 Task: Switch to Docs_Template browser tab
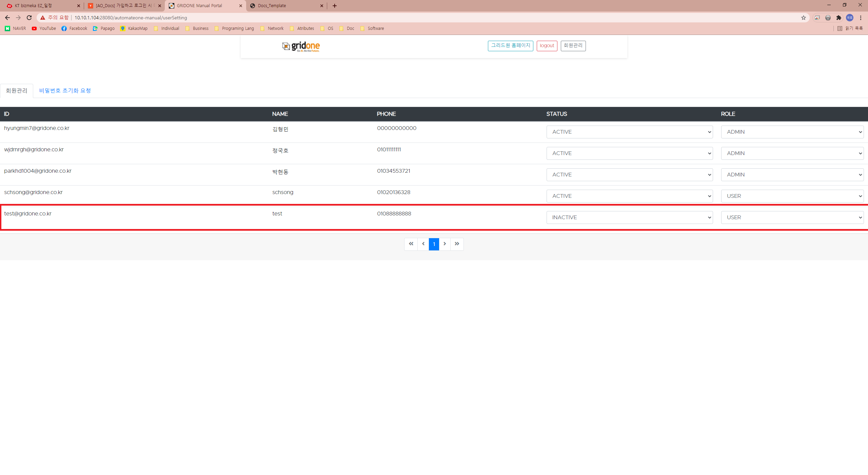(x=285, y=6)
